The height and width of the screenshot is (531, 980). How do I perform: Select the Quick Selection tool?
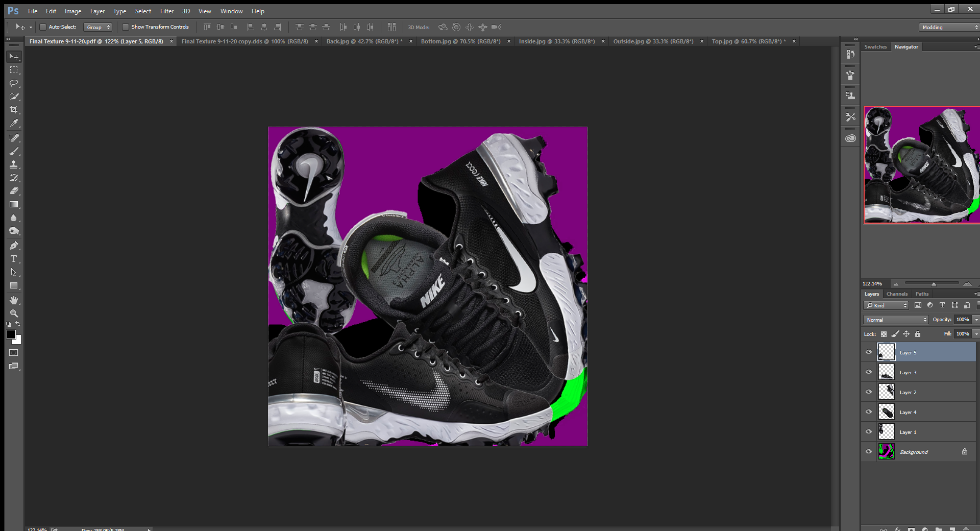14,96
